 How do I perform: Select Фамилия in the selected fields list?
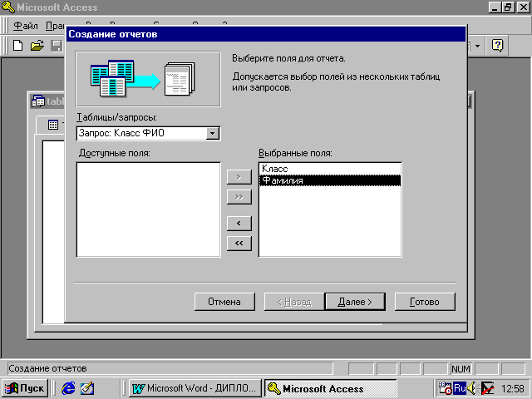tap(282, 180)
